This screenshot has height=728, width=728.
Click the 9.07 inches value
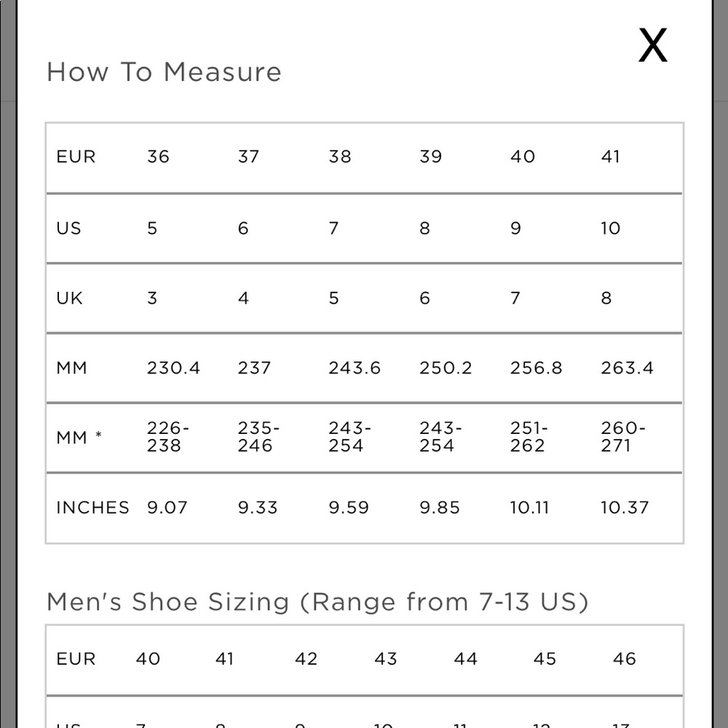tap(167, 507)
